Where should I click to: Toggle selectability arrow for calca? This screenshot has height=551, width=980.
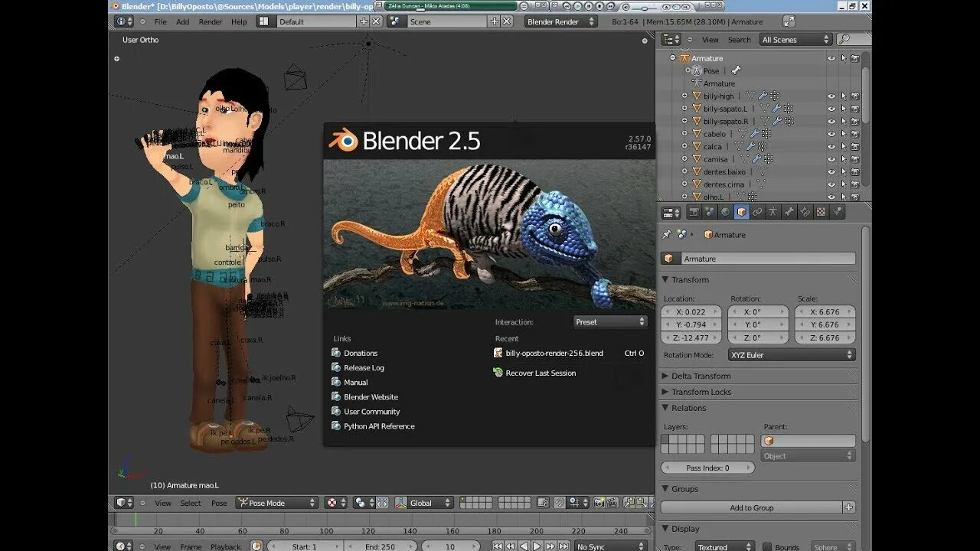point(843,146)
